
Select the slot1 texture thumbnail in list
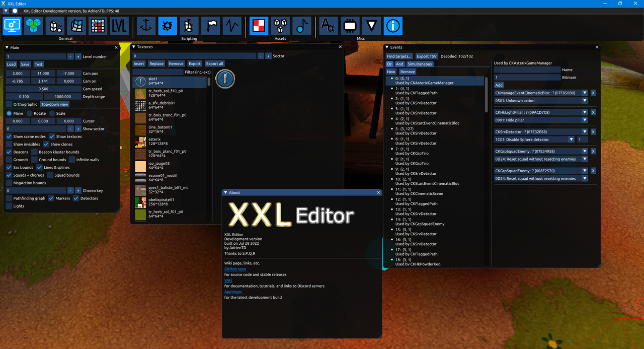click(140, 81)
